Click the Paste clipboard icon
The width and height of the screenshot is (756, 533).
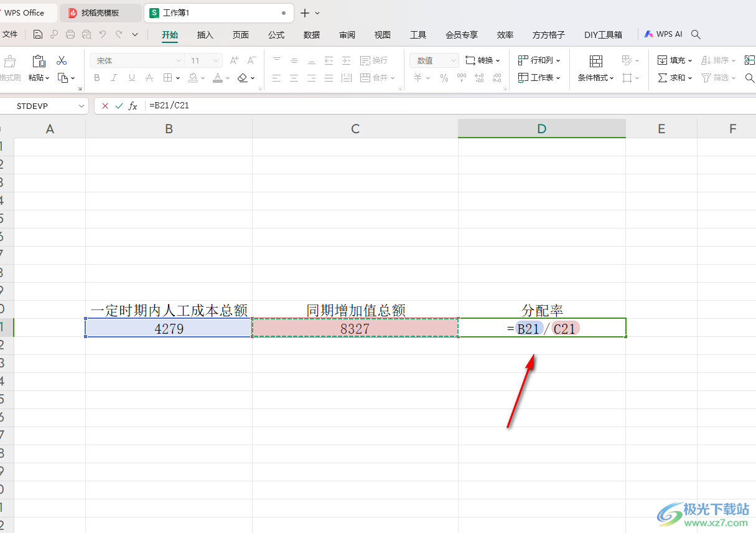click(x=39, y=60)
